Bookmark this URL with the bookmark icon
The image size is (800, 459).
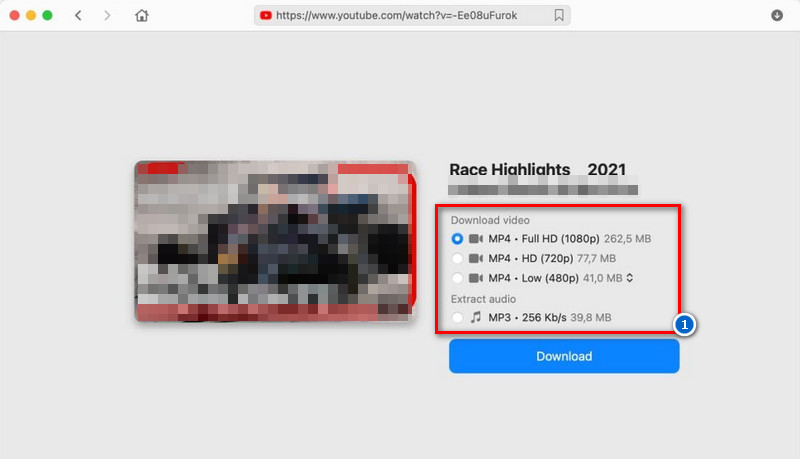(x=559, y=16)
